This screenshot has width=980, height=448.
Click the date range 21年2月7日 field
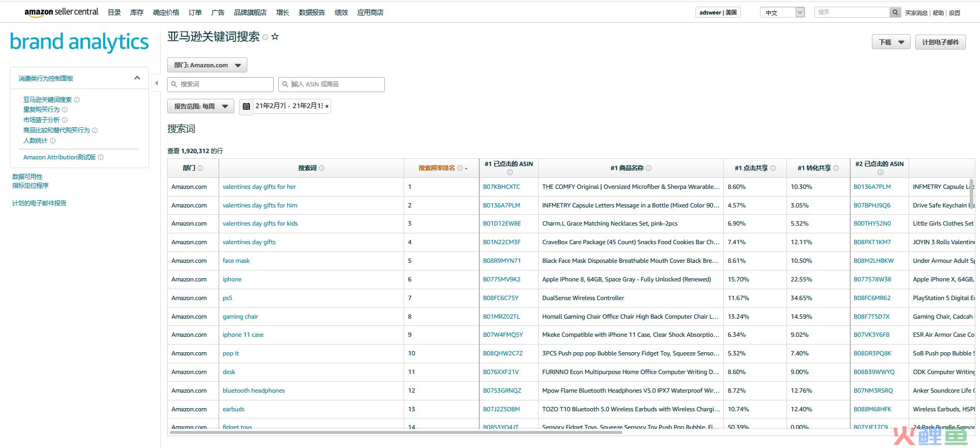[270, 106]
